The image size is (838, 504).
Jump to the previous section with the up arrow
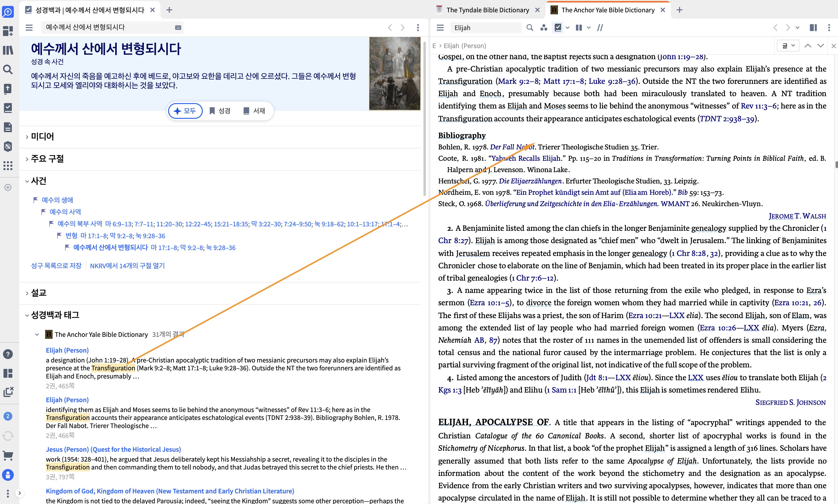pyautogui.click(x=808, y=46)
